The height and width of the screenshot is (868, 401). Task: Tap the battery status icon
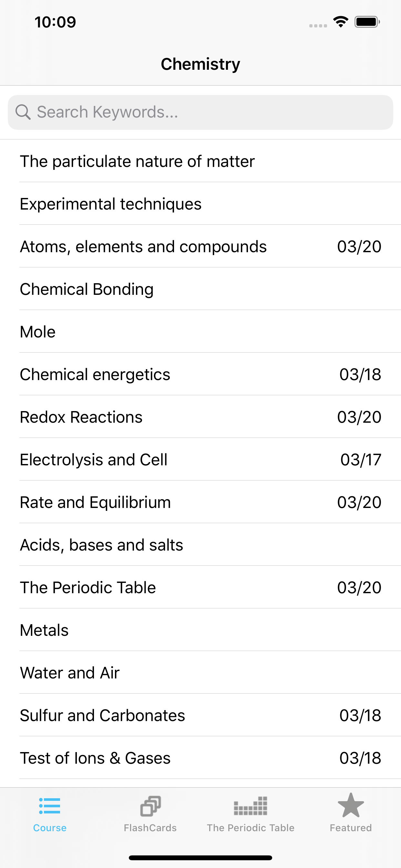pos(367,22)
